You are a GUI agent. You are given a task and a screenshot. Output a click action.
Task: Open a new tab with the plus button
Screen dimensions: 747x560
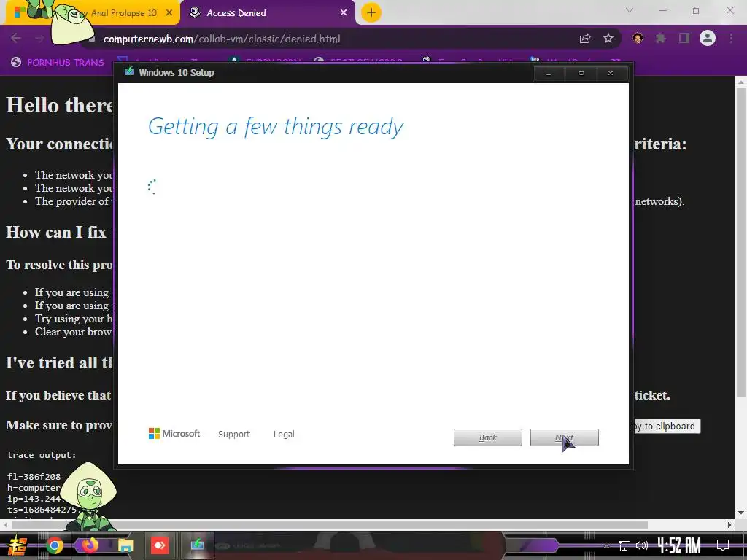pos(371,12)
